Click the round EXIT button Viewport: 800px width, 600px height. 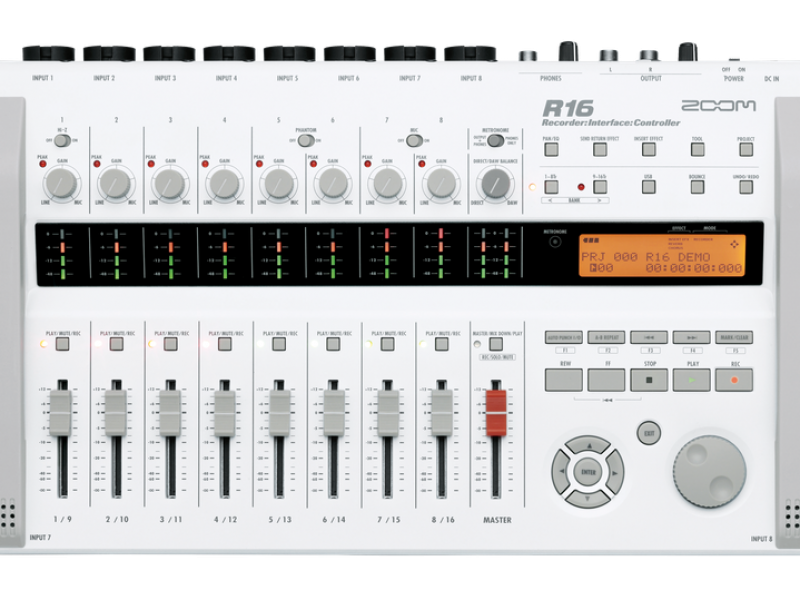coord(649,433)
